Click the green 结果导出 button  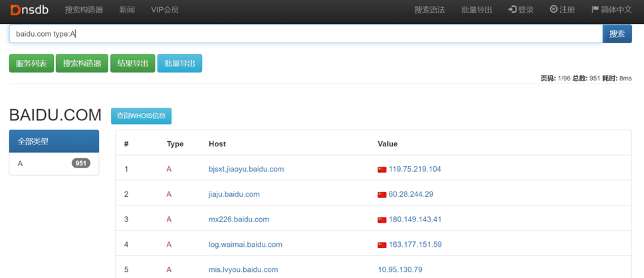[133, 63]
